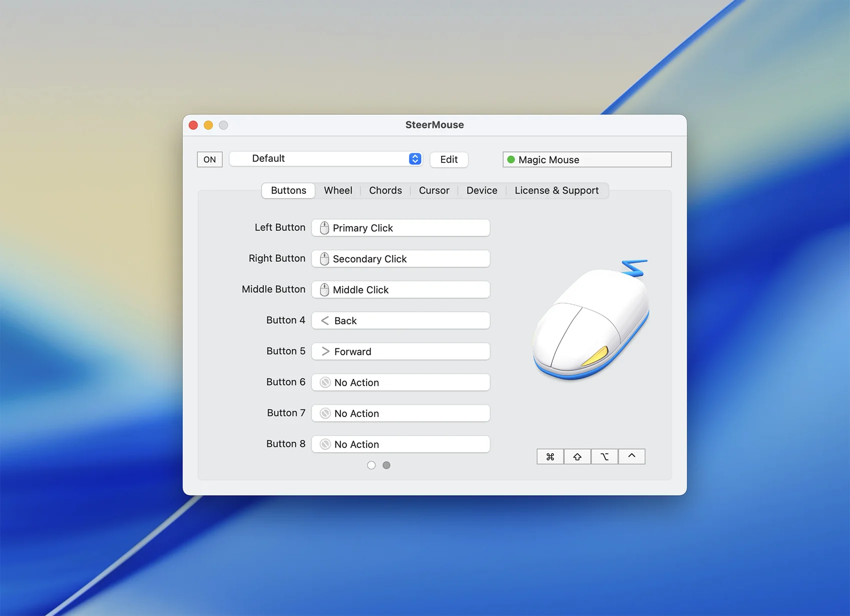Open the Device tab

pyautogui.click(x=482, y=190)
